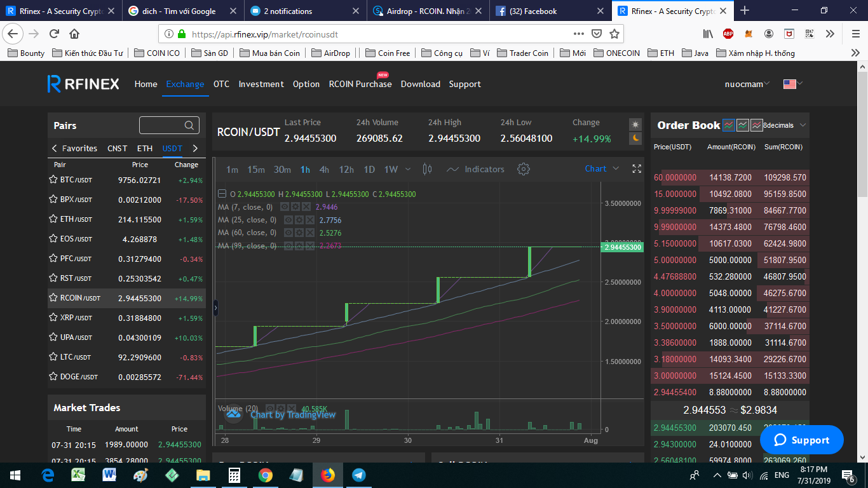Open the language flag dropdown
This screenshot has width=868, height=488.
tap(793, 84)
